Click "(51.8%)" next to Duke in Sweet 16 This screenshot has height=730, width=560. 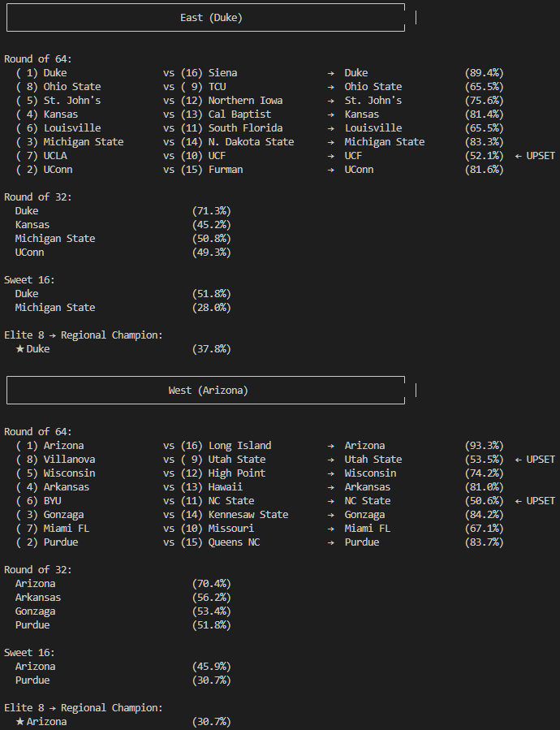(x=211, y=294)
